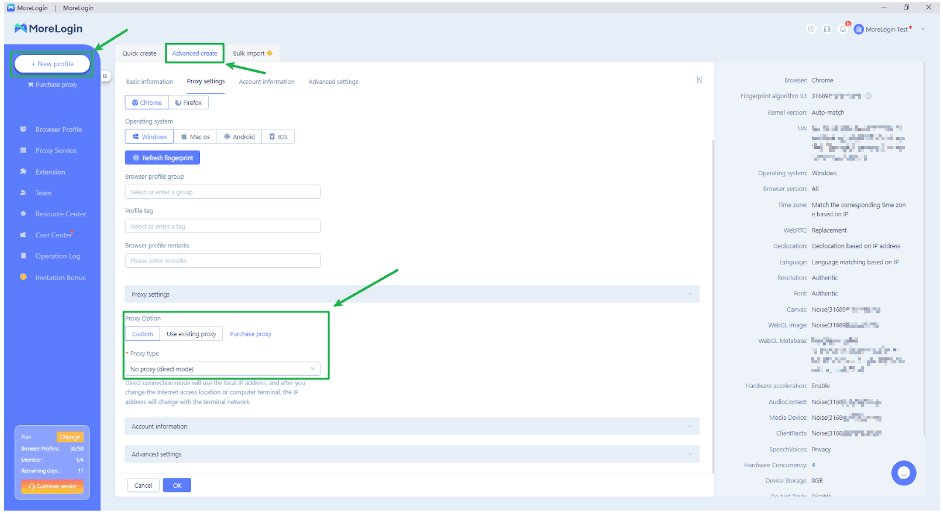Click the Operation Log icon

click(x=23, y=255)
